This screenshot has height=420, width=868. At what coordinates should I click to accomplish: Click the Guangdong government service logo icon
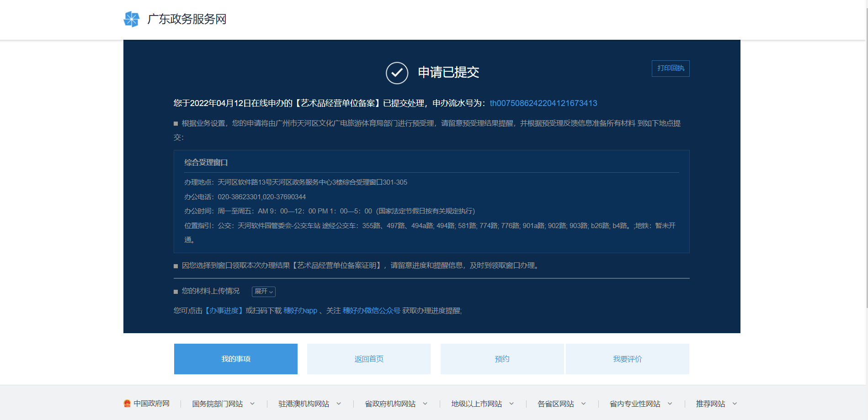pyautogui.click(x=132, y=19)
